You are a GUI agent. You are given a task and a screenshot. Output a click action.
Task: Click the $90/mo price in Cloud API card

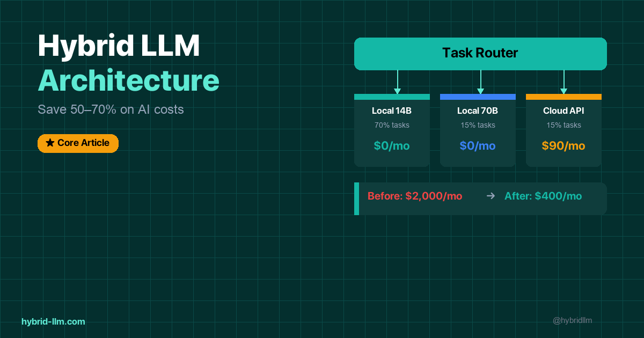[563, 146]
